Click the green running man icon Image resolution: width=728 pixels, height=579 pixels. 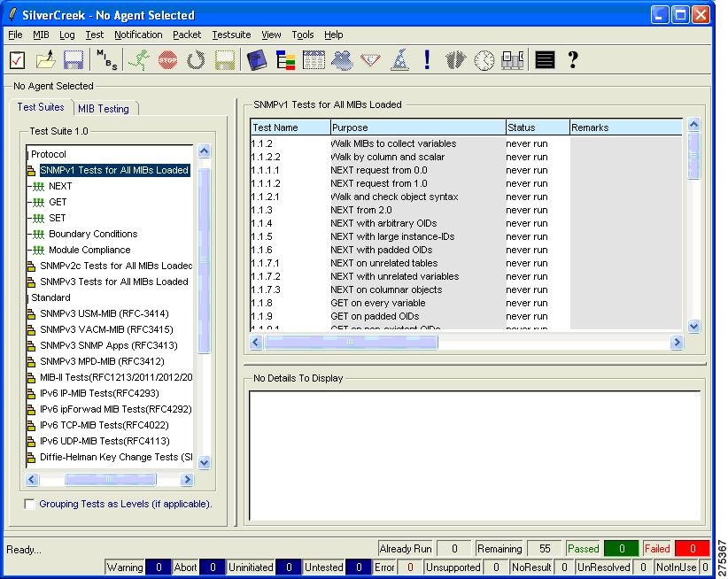(139, 60)
